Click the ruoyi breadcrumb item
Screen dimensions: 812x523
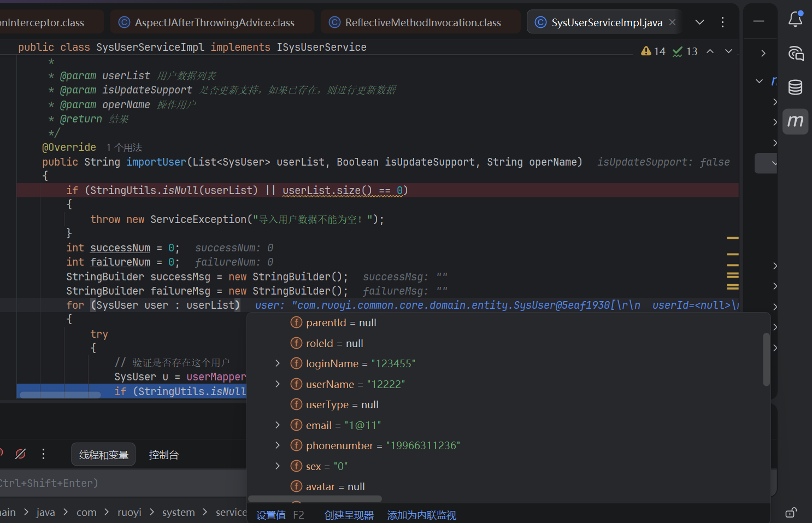[x=130, y=512]
